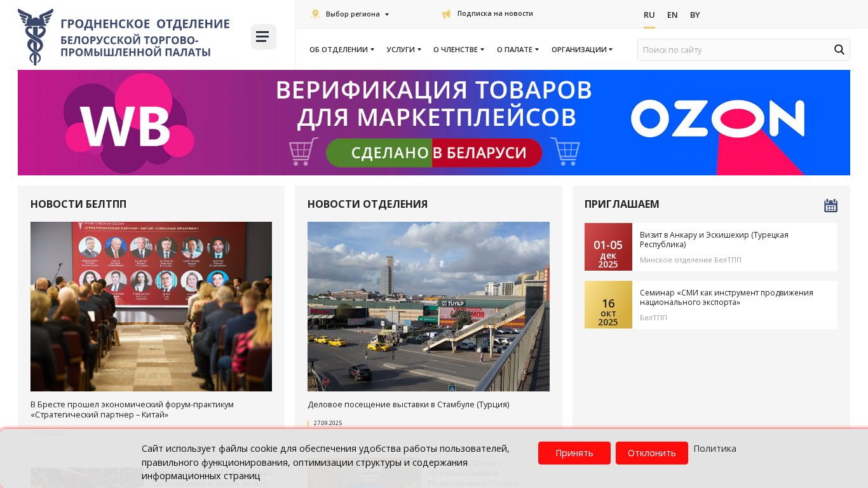
Task: Switch language to RU
Action: (649, 15)
